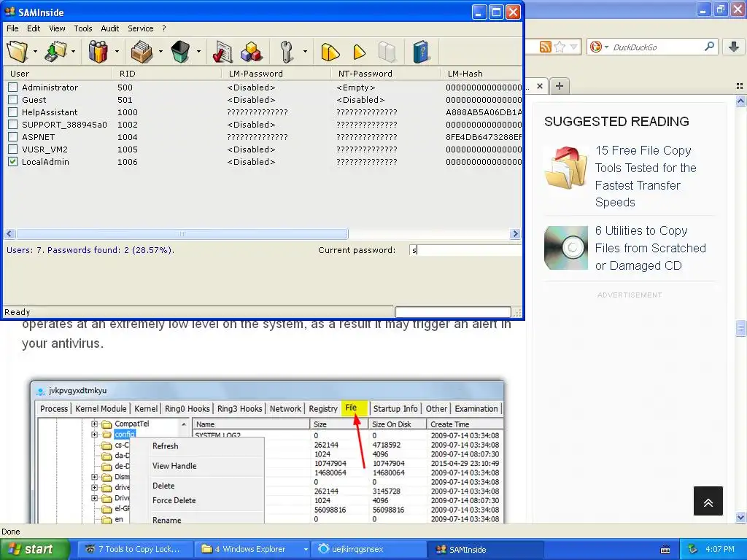The width and height of the screenshot is (747, 560).
Task: Click the browser search magnifier icon
Action: coord(709,46)
